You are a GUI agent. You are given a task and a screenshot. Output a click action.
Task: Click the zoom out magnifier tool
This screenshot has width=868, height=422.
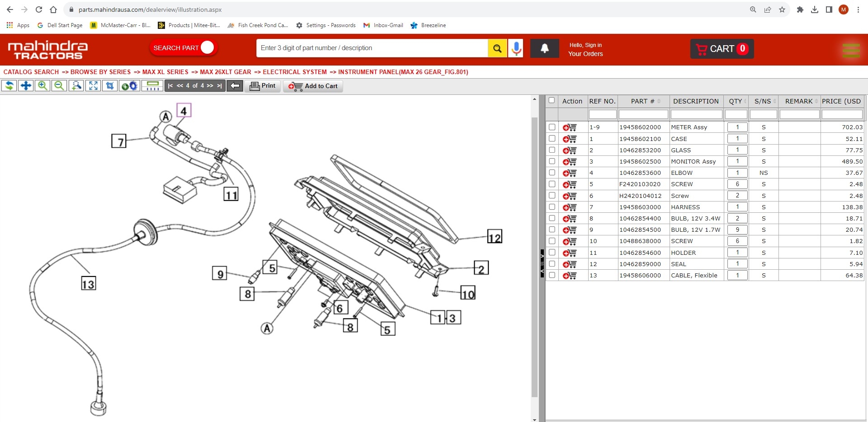click(x=59, y=86)
